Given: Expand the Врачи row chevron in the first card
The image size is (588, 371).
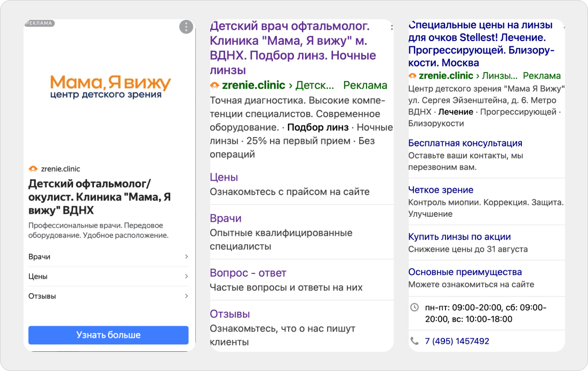Looking at the screenshot, I should tap(186, 257).
